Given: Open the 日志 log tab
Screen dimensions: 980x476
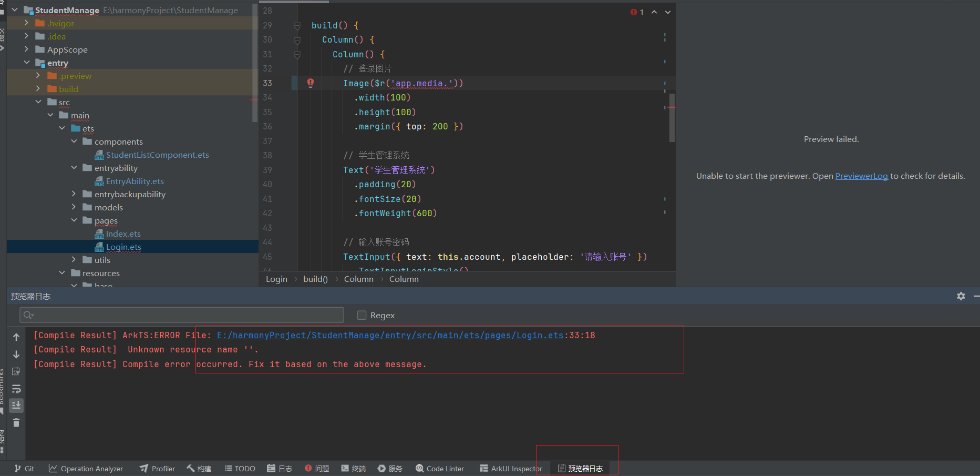Looking at the screenshot, I should 280,469.
